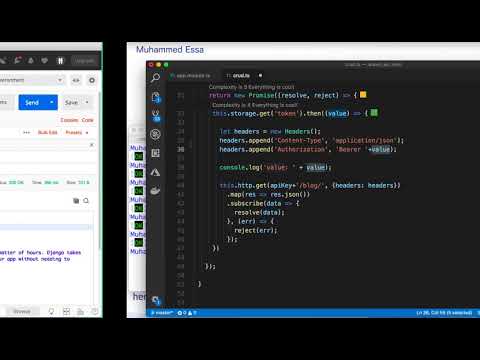Click the blue Send button
The image size is (480, 360).
coord(33,102)
